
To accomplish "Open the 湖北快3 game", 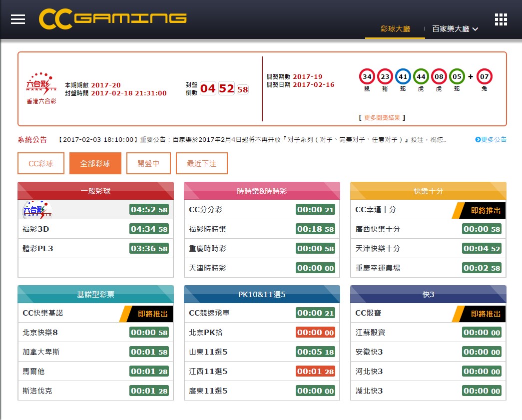I will point(429,391).
